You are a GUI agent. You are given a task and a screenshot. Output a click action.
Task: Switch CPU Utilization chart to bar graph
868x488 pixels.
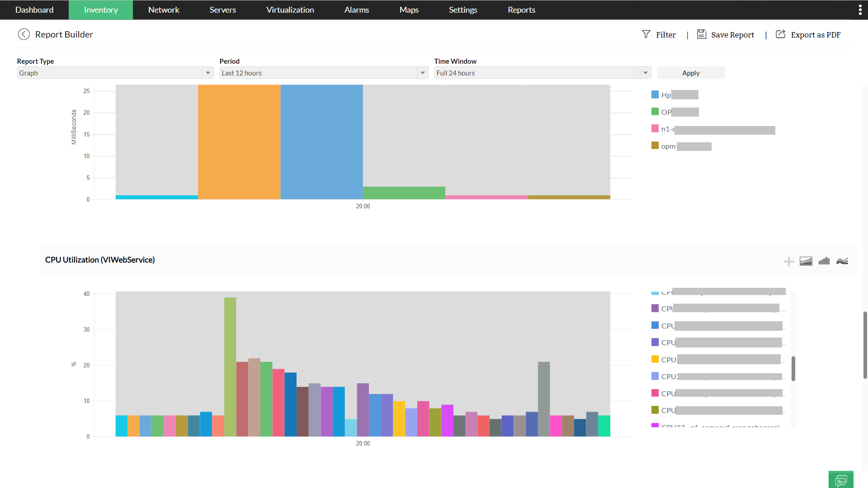(x=824, y=261)
